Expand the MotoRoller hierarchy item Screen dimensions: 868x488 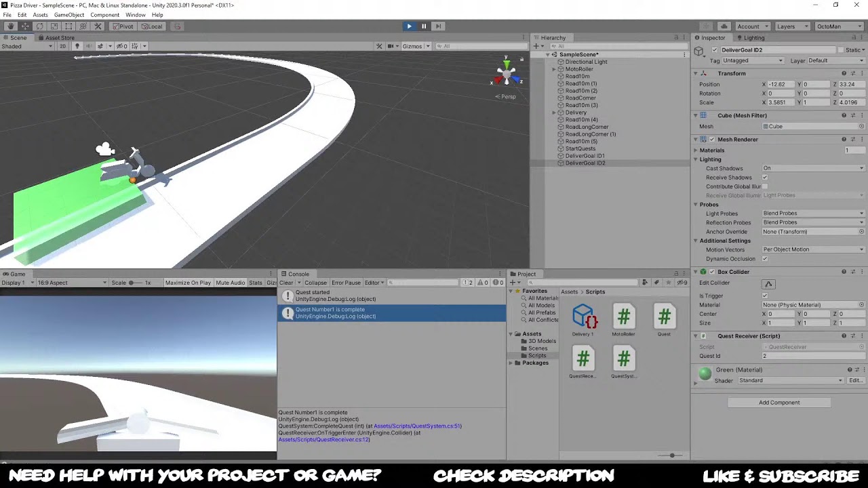pos(554,69)
